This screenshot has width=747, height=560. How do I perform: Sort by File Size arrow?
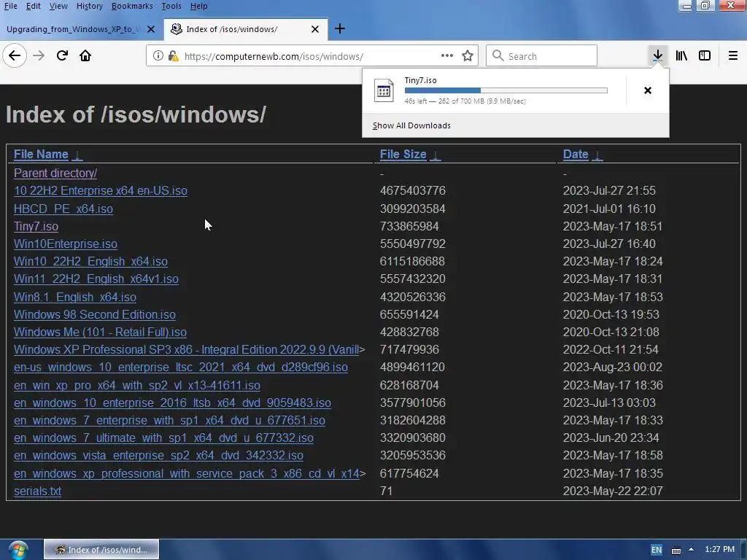coord(435,155)
